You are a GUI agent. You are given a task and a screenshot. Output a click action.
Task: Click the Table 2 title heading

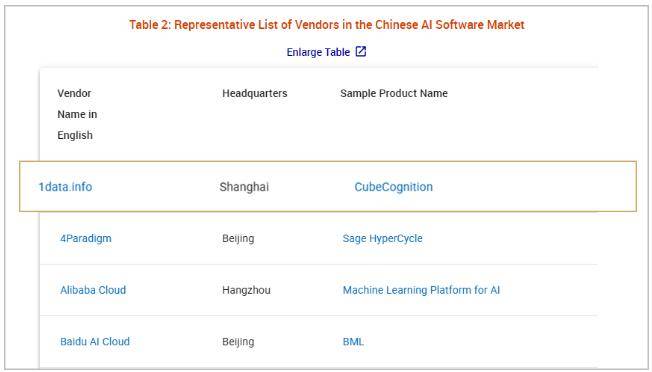pyautogui.click(x=326, y=25)
